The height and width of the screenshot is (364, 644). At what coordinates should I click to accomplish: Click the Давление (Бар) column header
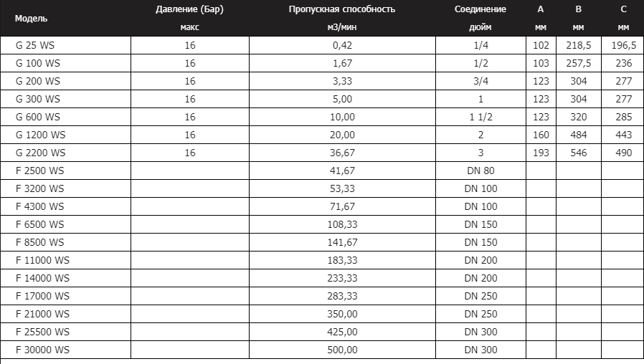[x=190, y=9]
